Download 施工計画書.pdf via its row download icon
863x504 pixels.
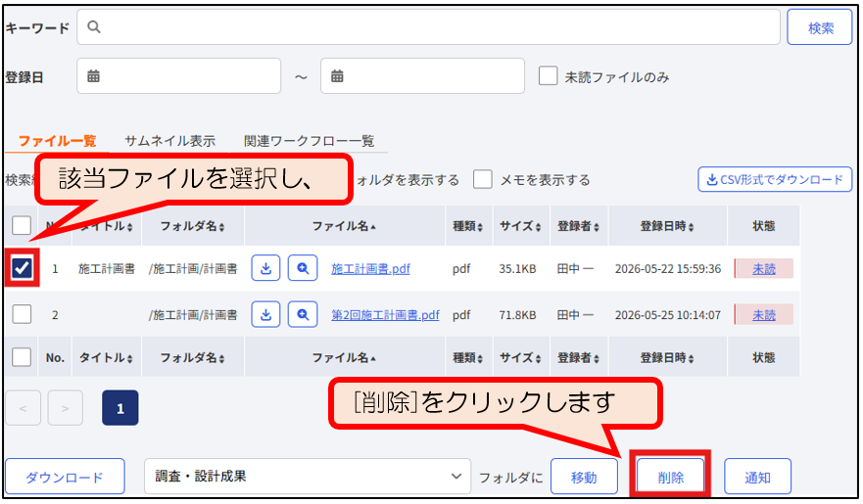[265, 268]
